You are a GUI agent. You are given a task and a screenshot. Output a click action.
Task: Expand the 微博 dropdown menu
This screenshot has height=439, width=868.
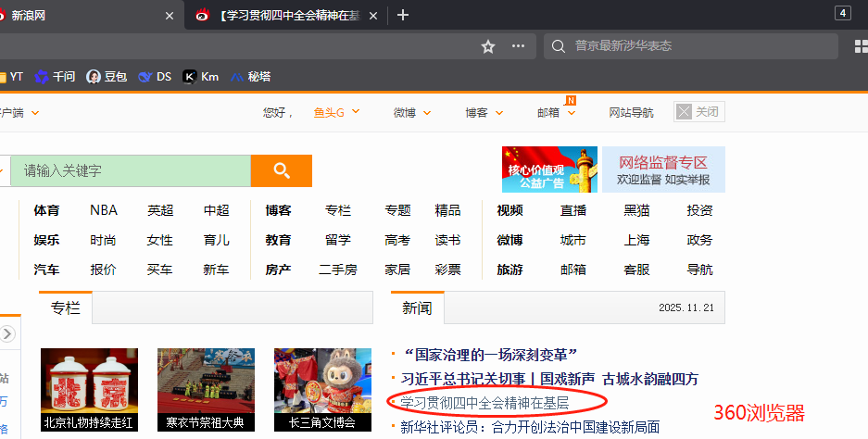click(x=412, y=112)
